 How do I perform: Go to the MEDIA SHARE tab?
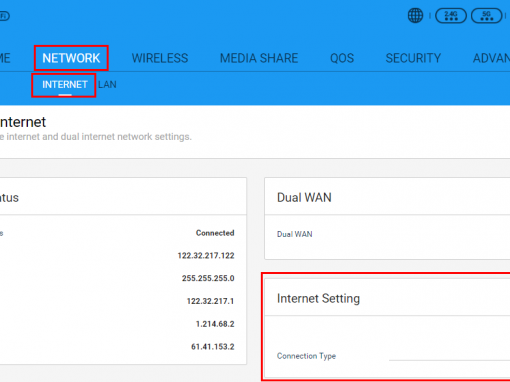coord(259,58)
